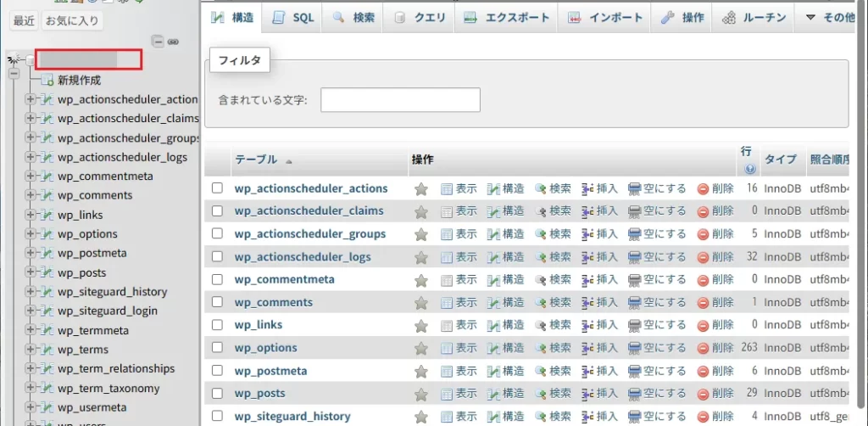Click empty icon in wp_actionscheduler_logs row
Viewport: 868px width, 426px height.
pyautogui.click(x=634, y=257)
